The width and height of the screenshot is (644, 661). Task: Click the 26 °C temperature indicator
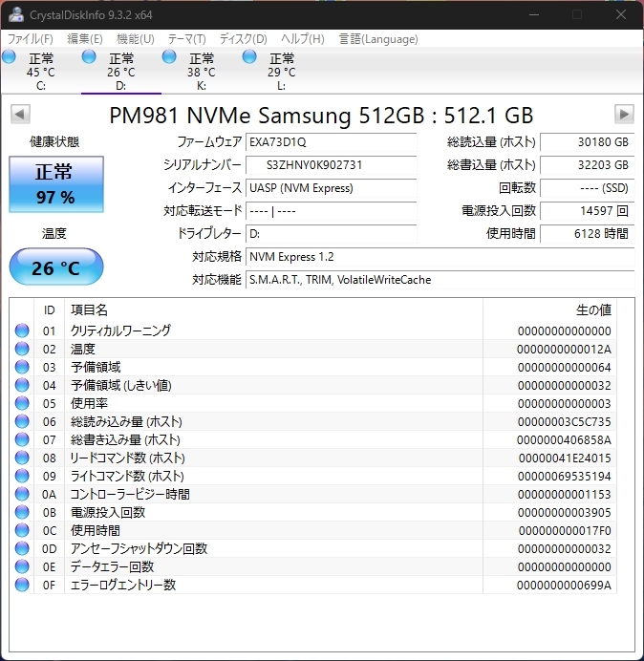pos(55,267)
